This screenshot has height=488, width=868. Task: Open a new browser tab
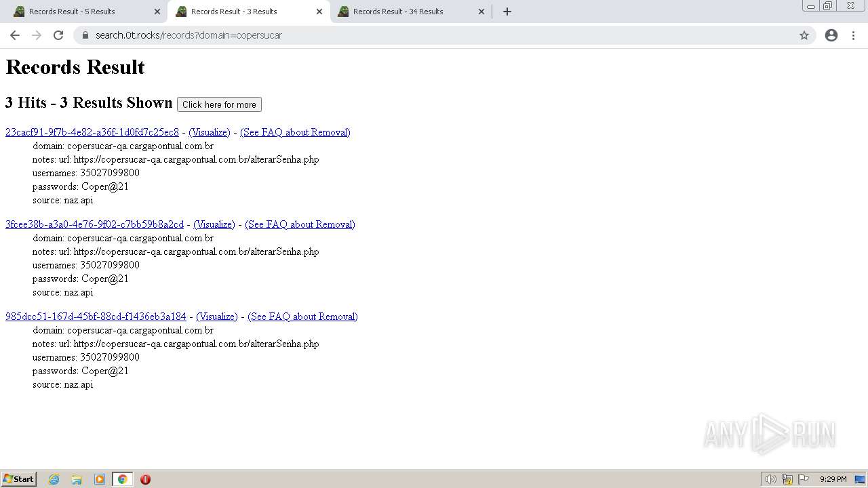(507, 12)
